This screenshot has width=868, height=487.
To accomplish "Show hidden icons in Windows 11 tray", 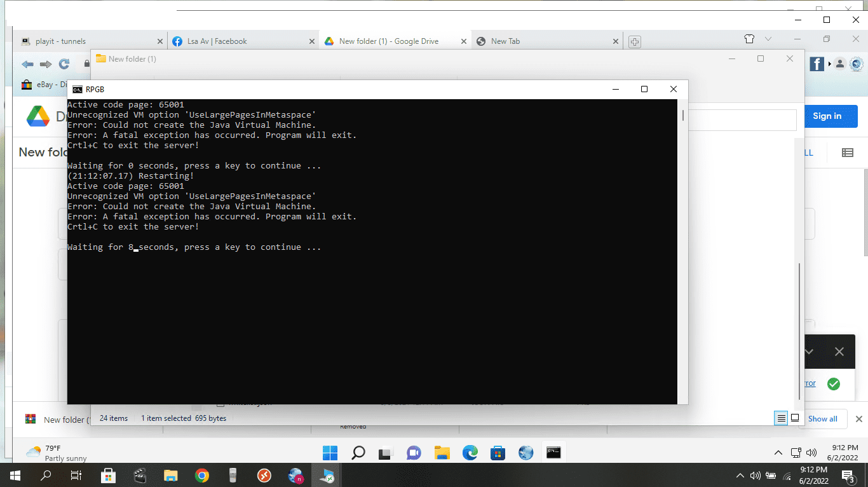I will tap(778, 453).
